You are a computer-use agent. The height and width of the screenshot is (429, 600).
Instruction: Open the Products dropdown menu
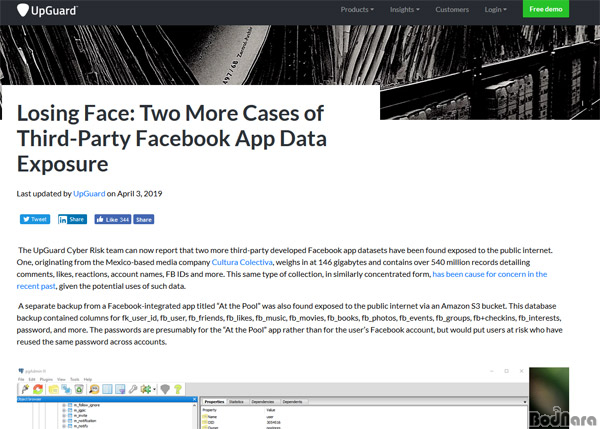(x=357, y=10)
